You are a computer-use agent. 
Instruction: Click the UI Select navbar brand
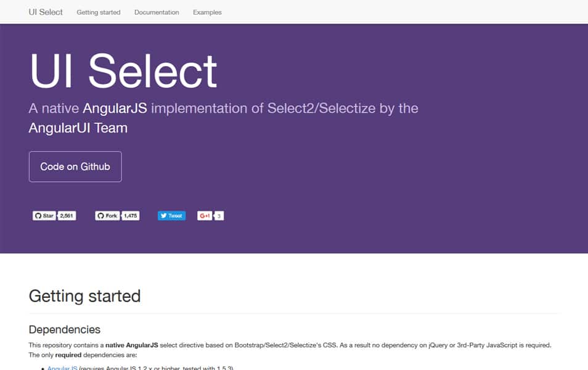point(46,12)
